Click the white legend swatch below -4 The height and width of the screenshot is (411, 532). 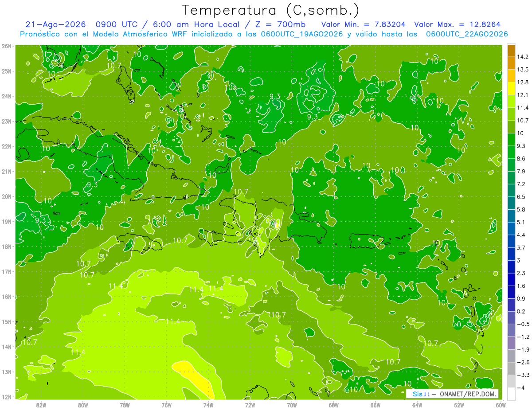pos(511,394)
